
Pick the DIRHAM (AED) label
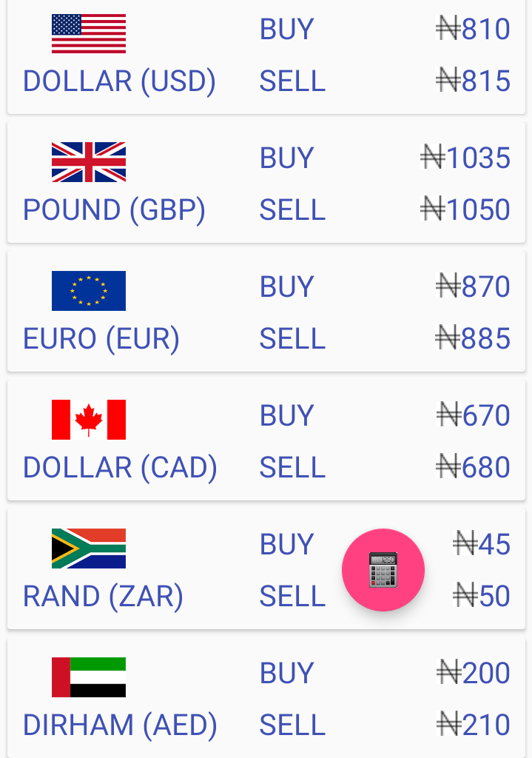[x=121, y=725]
